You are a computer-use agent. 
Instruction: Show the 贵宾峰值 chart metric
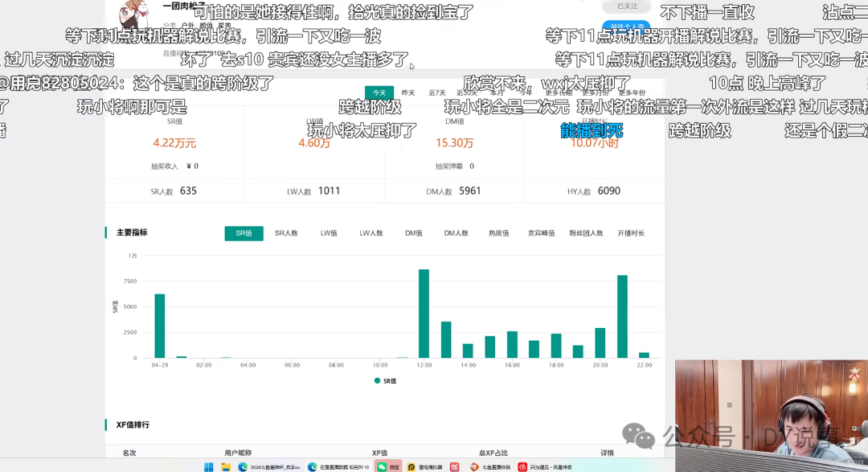(542, 233)
